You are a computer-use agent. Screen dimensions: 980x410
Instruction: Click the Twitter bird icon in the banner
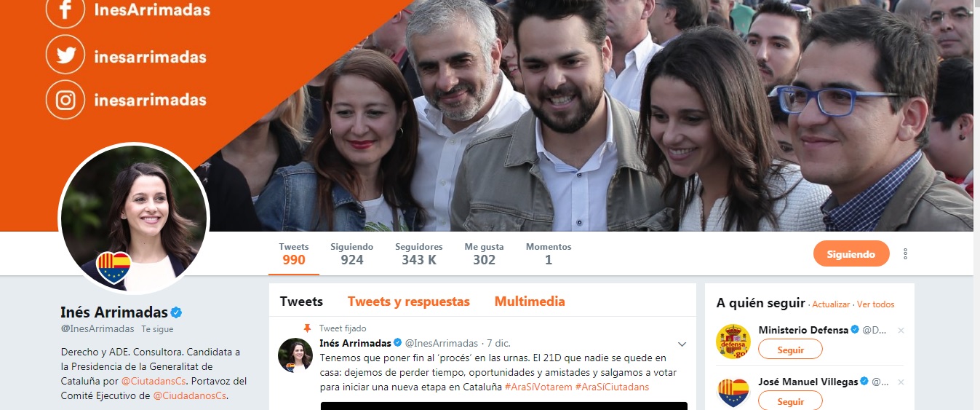[65, 56]
